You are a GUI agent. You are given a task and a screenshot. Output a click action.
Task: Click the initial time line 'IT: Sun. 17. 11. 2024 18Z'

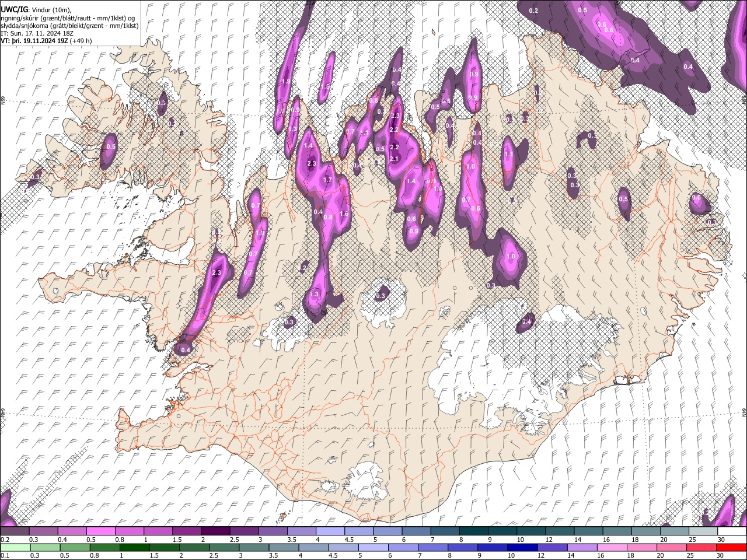[37, 34]
